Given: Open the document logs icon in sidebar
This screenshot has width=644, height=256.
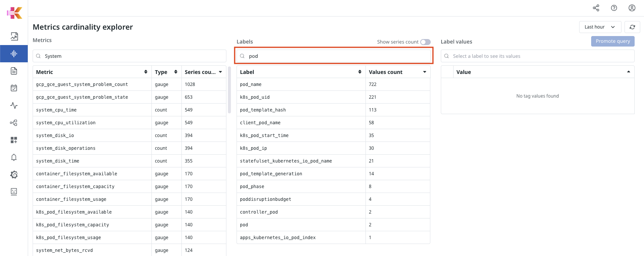Looking at the screenshot, I should 14,71.
